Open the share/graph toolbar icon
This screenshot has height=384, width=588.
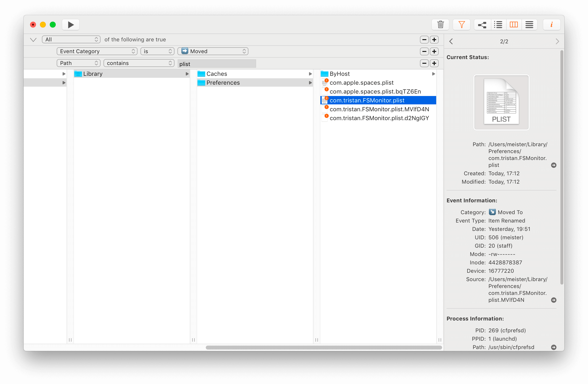click(x=482, y=25)
